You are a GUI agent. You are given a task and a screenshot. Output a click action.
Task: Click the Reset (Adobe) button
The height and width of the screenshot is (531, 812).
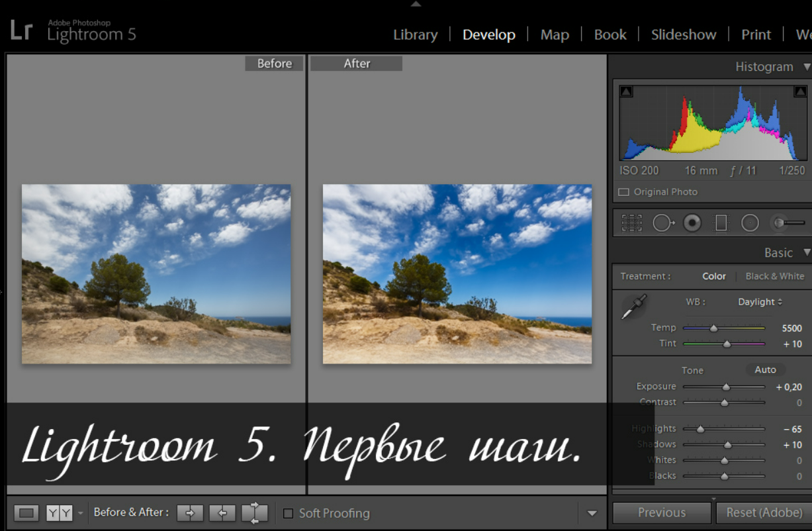coord(764,512)
